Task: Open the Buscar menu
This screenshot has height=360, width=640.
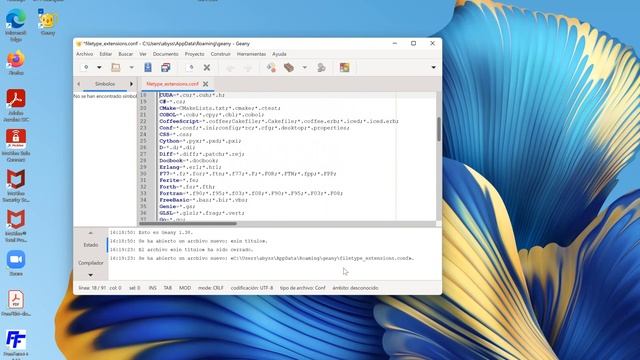Action: 125,54
